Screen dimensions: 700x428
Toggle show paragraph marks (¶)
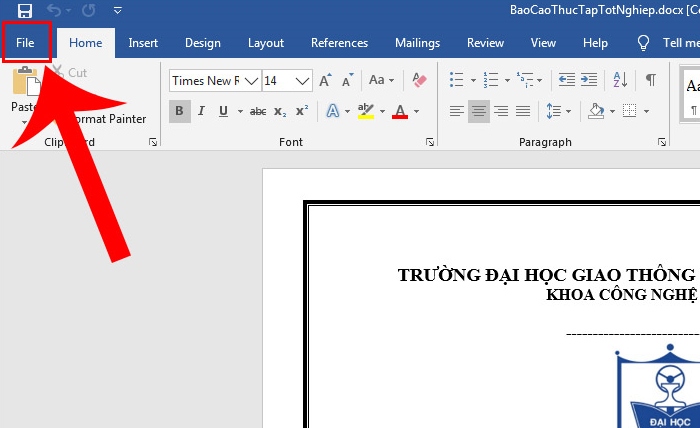(650, 80)
